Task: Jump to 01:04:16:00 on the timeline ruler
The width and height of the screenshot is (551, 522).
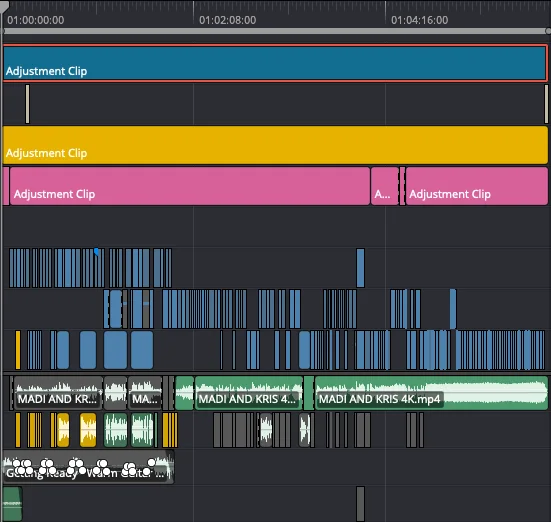Action: (420, 20)
